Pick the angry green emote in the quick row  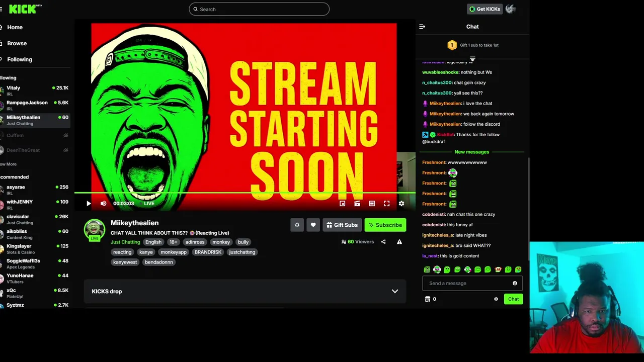[x=427, y=269]
